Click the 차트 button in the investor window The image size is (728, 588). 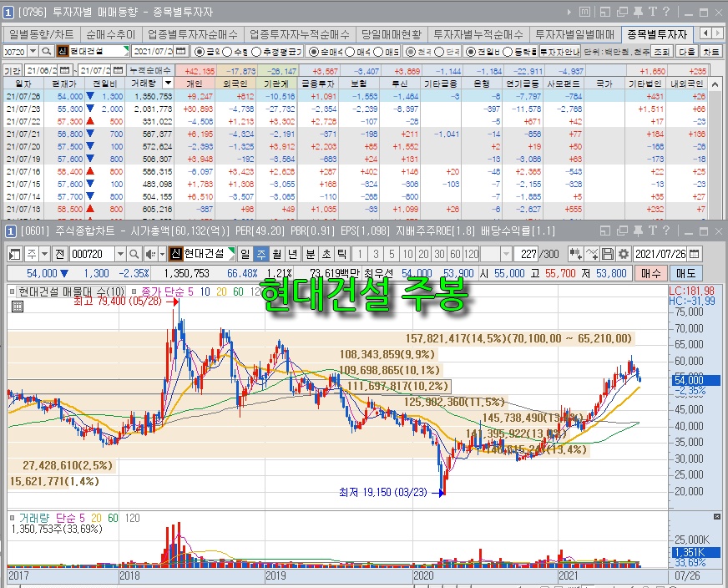[x=710, y=52]
